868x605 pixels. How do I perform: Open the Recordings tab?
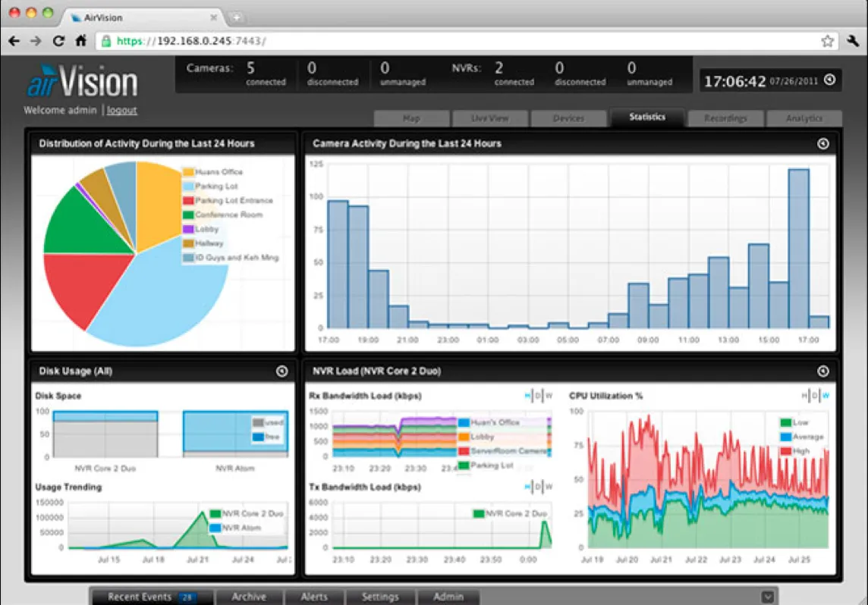point(725,118)
